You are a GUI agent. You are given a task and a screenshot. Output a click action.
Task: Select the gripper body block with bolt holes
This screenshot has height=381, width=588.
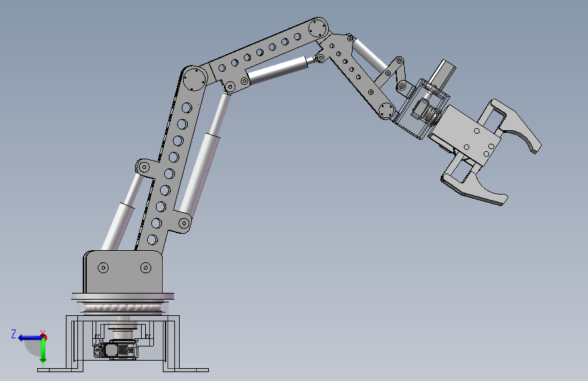466,136
